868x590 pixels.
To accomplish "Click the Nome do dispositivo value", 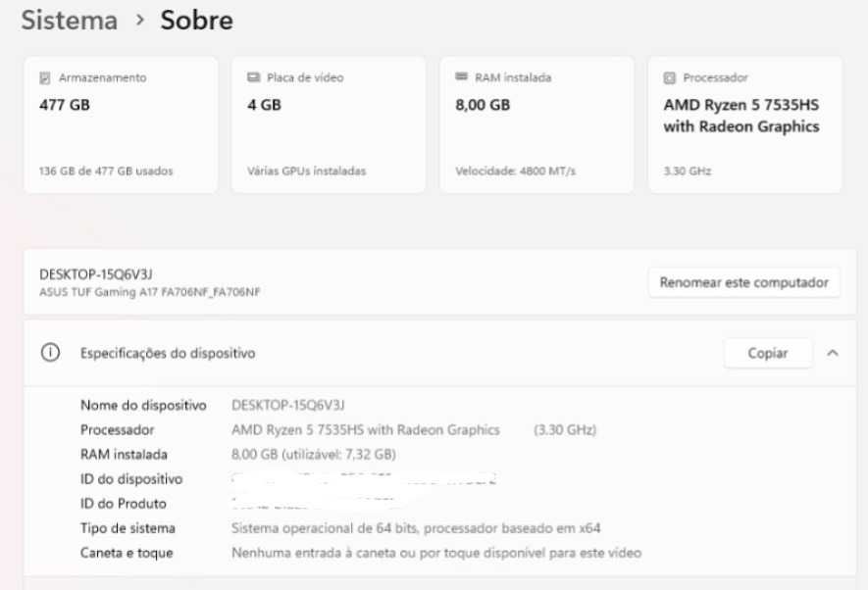I will click(287, 406).
